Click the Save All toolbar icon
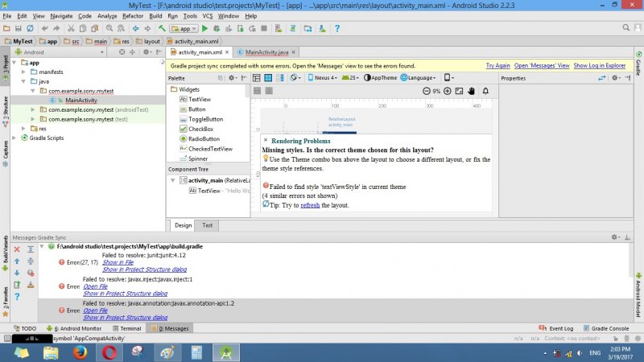 (x=18, y=28)
